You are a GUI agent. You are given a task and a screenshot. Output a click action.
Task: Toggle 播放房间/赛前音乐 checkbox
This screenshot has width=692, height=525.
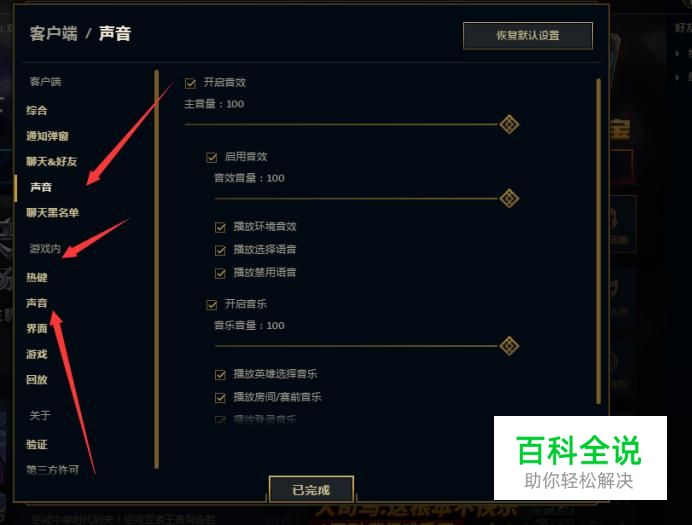(x=220, y=398)
